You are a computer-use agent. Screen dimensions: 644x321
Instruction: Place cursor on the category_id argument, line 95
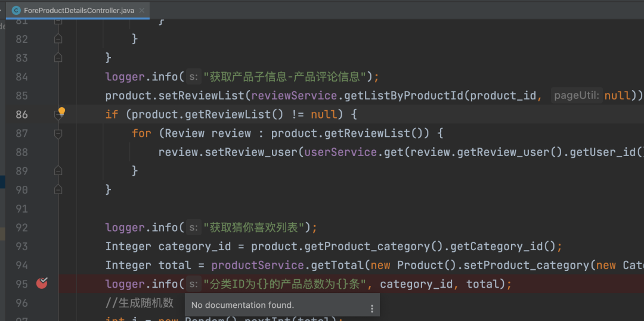click(416, 284)
